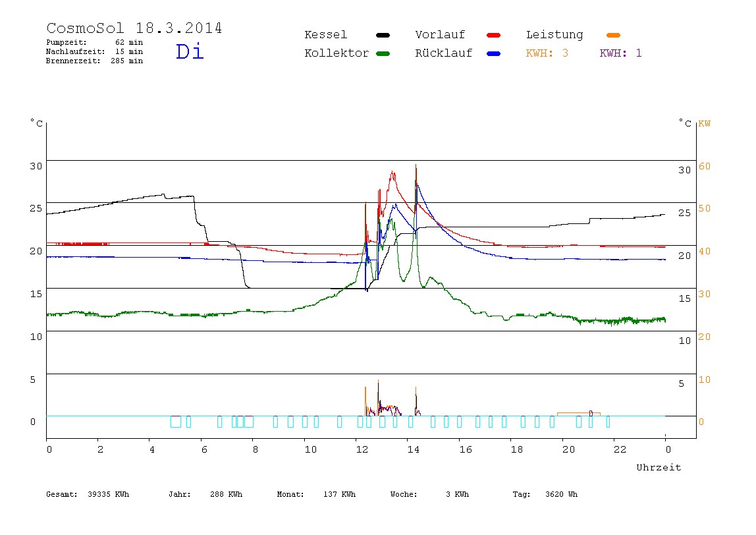The width and height of the screenshot is (756, 535).
Task: Click the orange power plateau near hour 20
Action: (x=579, y=414)
